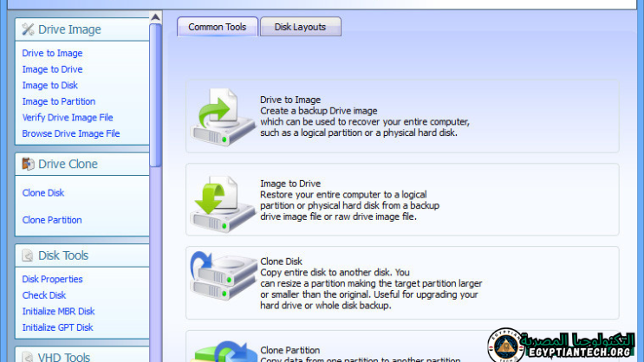Click the VHD Tools section icon
The image size is (644, 362).
click(x=28, y=357)
